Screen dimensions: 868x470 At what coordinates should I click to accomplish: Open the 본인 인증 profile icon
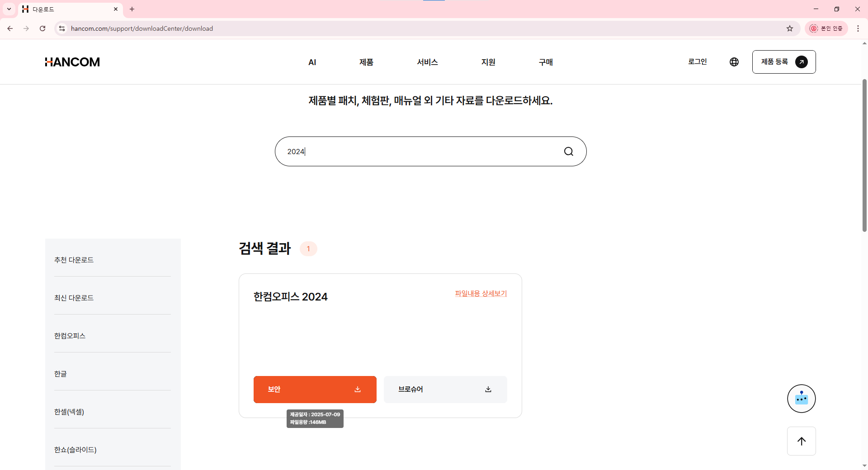pyautogui.click(x=814, y=28)
